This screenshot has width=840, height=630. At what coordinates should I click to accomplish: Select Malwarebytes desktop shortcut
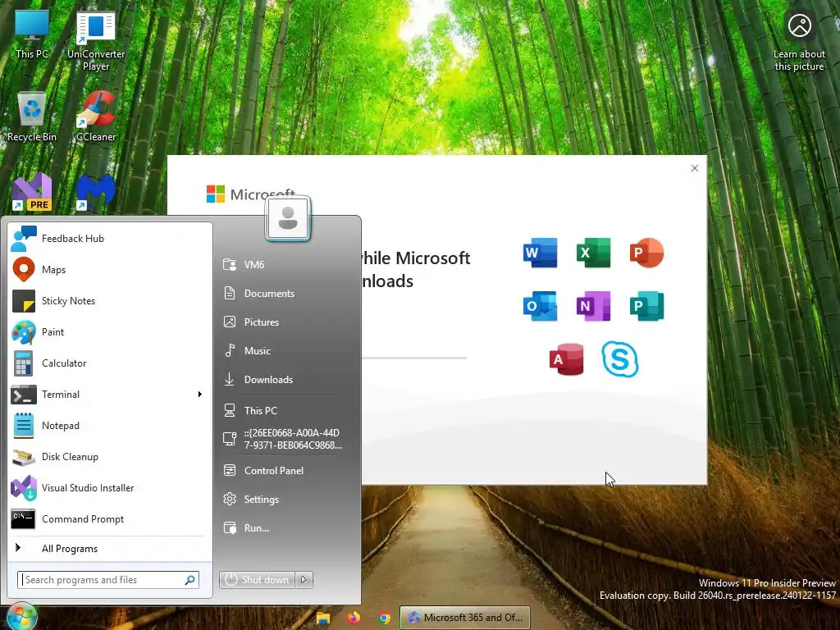[x=96, y=192]
